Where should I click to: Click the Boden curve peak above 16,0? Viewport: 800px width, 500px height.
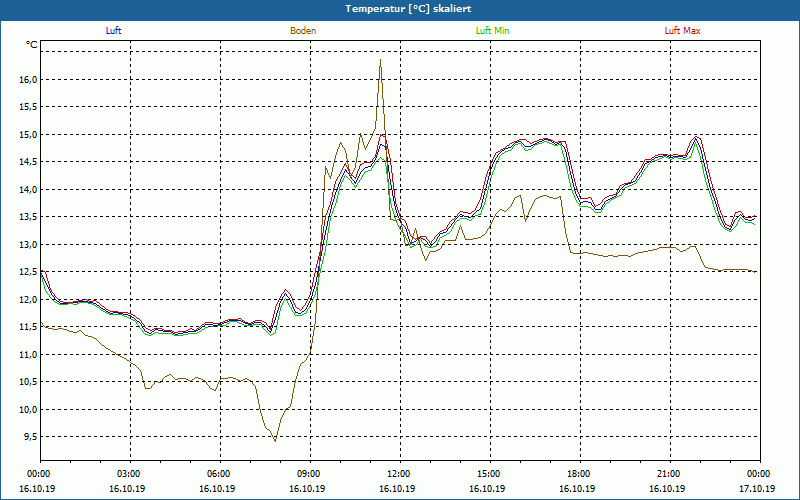(380, 60)
